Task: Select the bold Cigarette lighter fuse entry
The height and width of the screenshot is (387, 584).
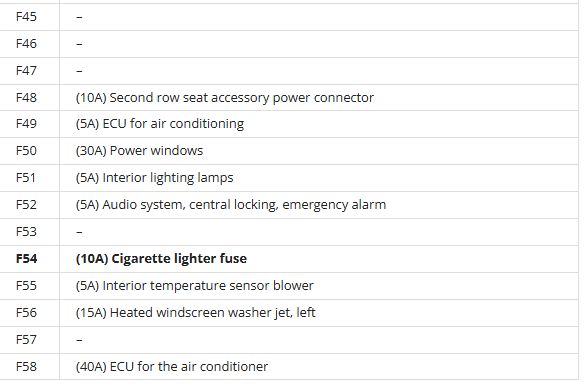Action: tap(161, 259)
